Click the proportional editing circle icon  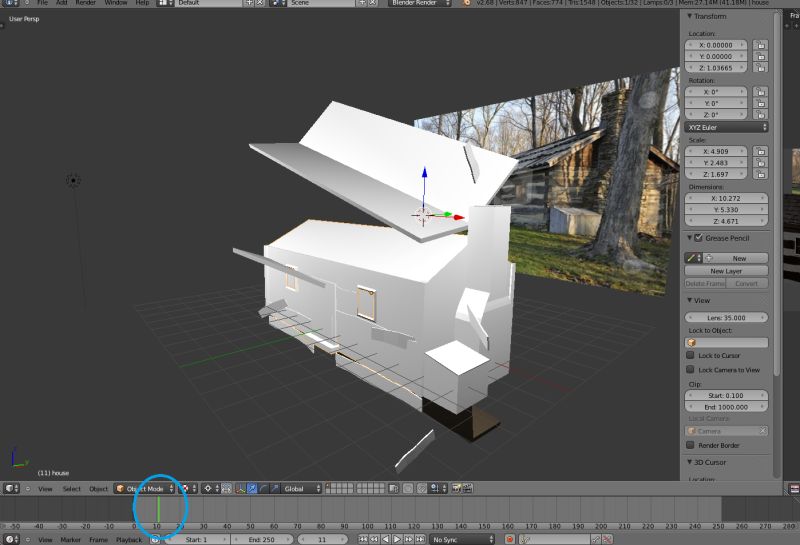tap(408, 488)
